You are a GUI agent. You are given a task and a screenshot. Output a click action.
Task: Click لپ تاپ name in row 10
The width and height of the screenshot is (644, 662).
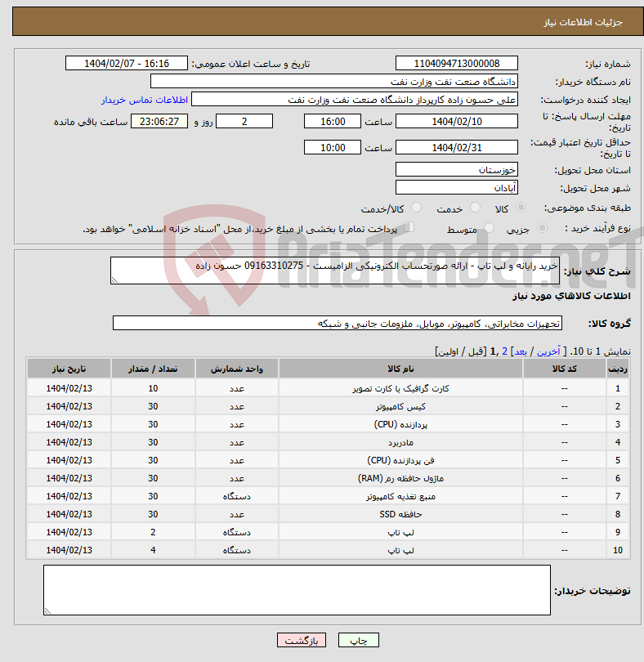pyautogui.click(x=400, y=550)
